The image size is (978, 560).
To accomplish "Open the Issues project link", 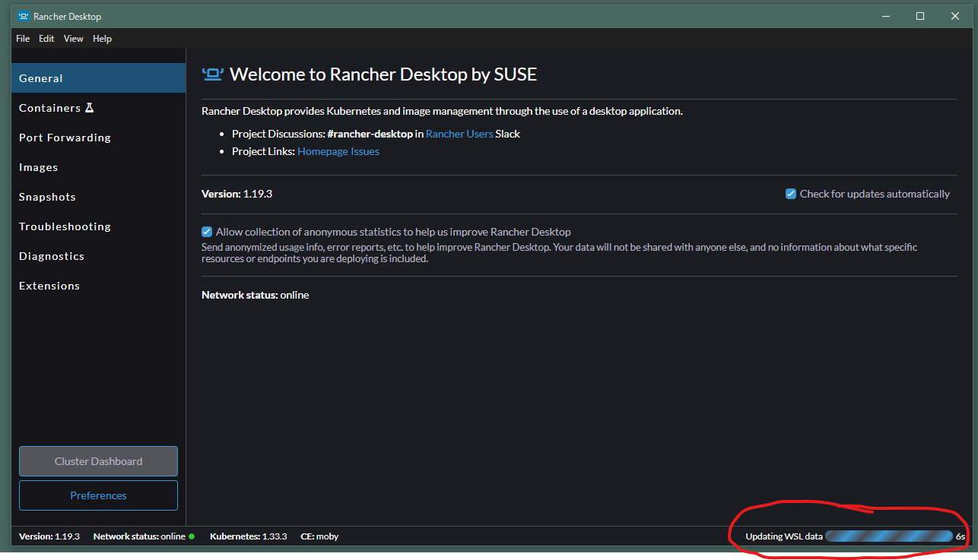I will click(365, 151).
